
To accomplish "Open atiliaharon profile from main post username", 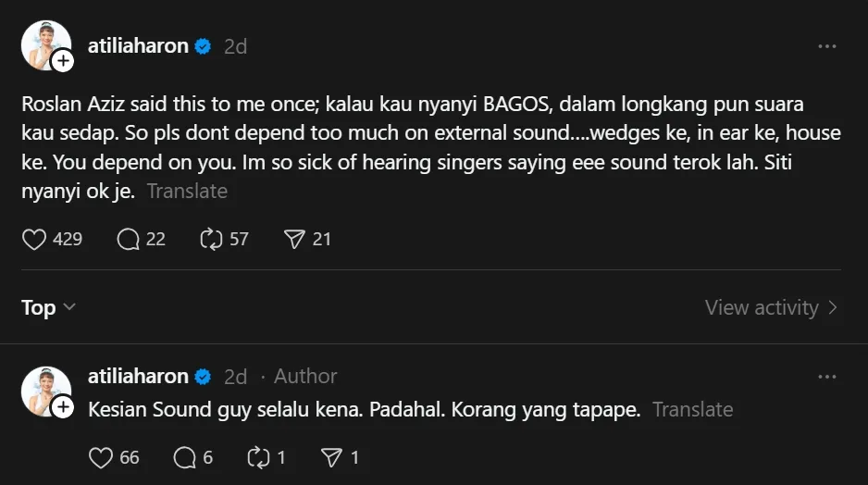I will [138, 46].
